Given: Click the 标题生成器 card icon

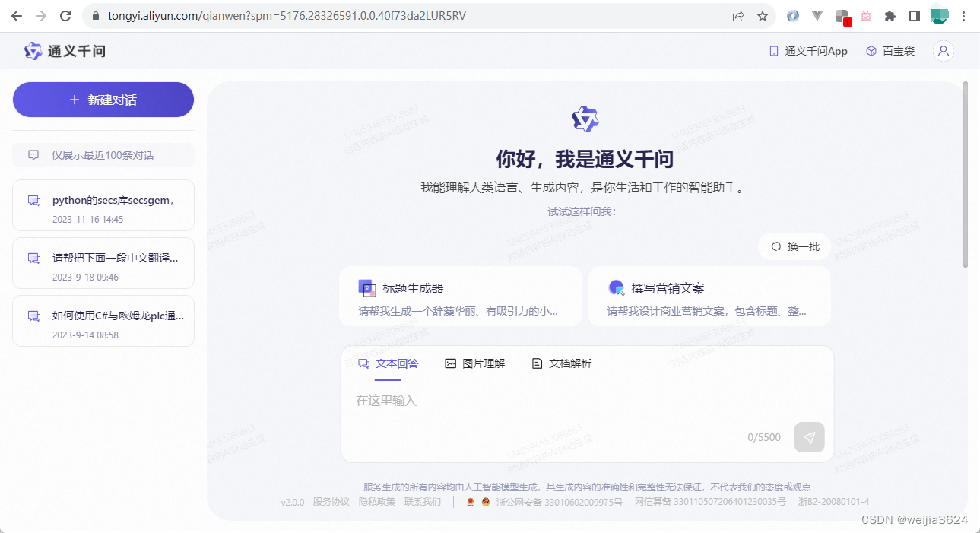Looking at the screenshot, I should pyautogui.click(x=367, y=288).
